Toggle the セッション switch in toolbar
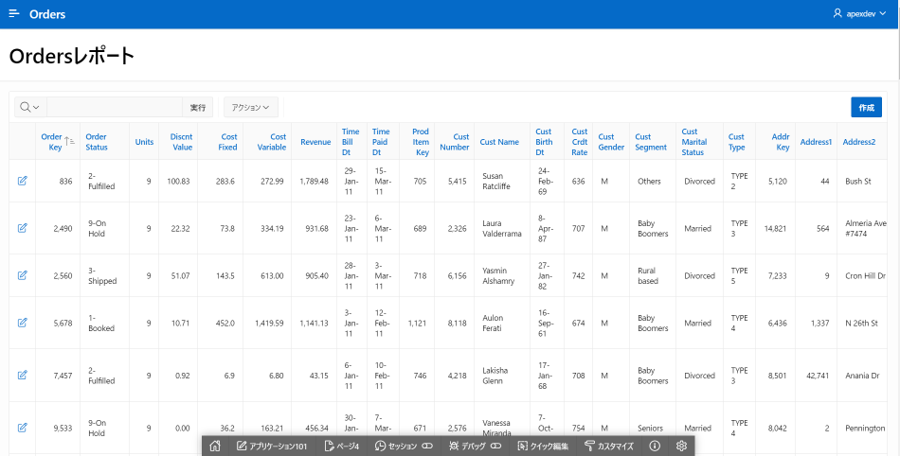 (x=426, y=446)
